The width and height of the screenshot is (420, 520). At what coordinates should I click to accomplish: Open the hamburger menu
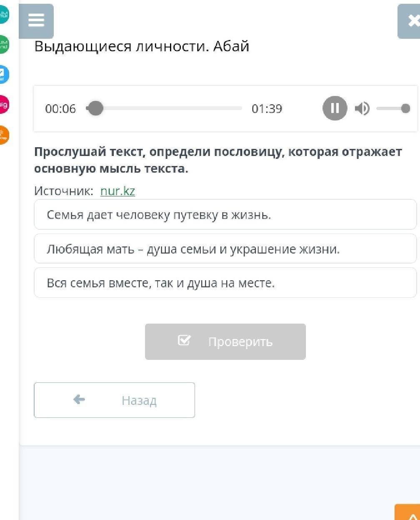(36, 20)
